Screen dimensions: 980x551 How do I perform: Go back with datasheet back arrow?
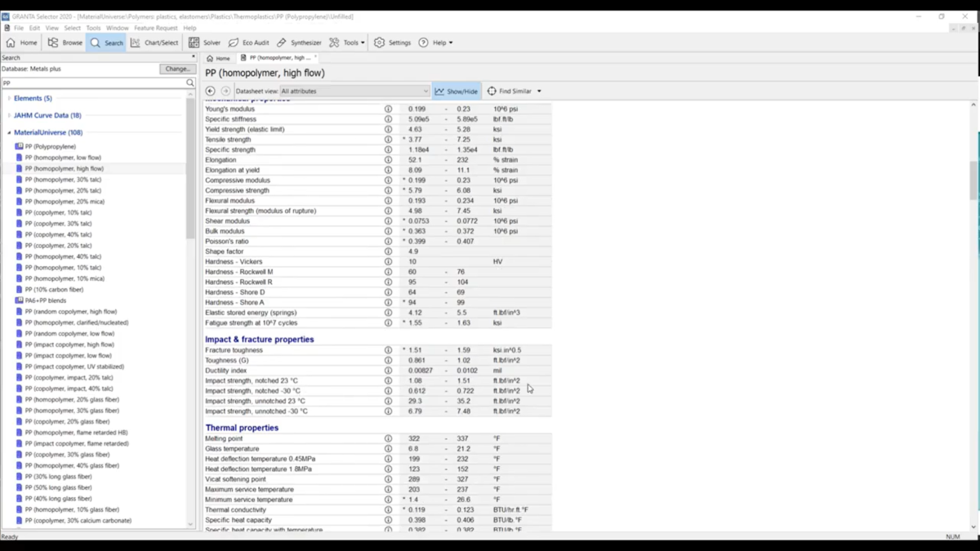(210, 91)
